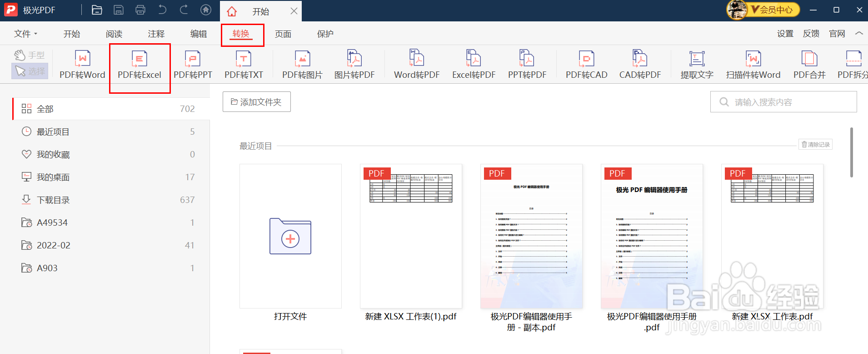The height and width of the screenshot is (354, 868).
Task: Switch to the 保护 ribbon tab
Action: pos(325,34)
